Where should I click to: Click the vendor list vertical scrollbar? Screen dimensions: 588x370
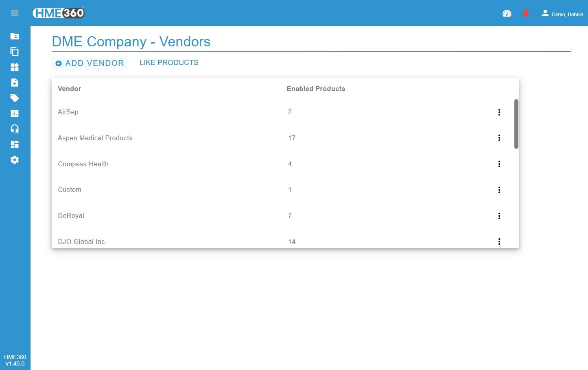pyautogui.click(x=516, y=124)
